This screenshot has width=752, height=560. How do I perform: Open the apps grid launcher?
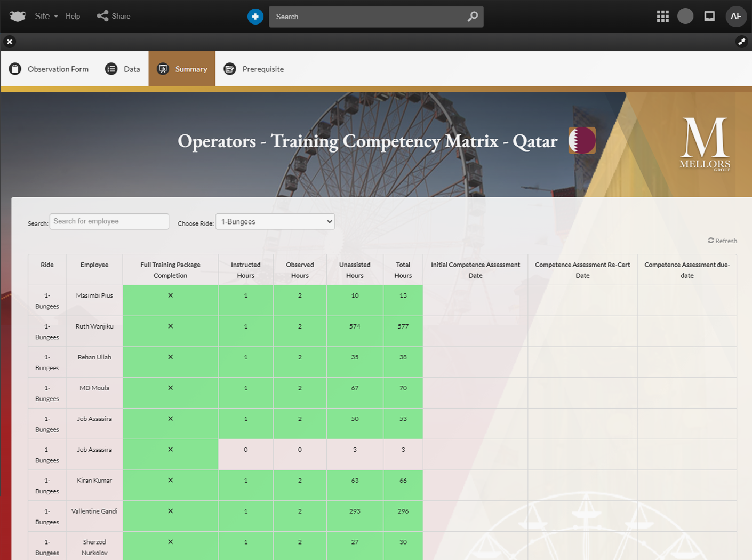pyautogui.click(x=662, y=17)
